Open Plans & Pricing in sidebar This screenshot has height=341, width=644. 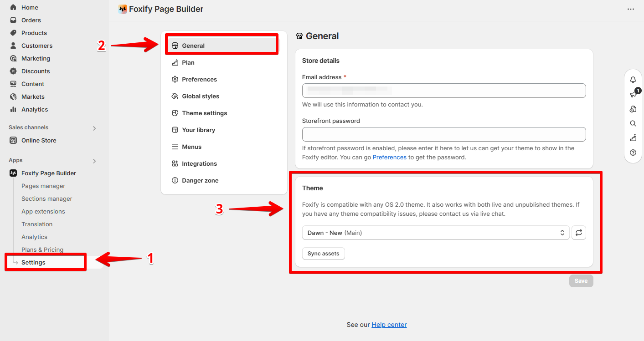click(42, 249)
